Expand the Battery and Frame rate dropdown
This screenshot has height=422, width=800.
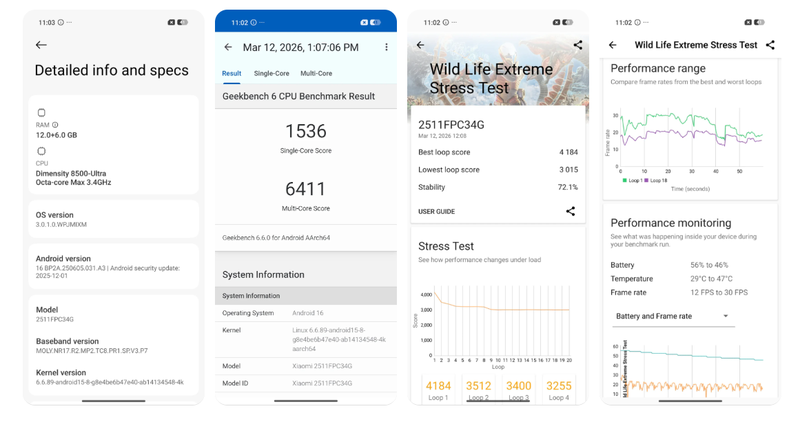click(x=672, y=316)
